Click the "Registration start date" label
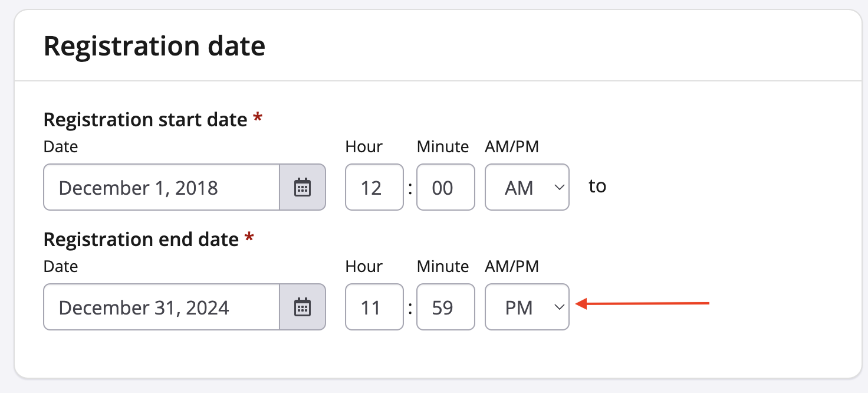 point(145,120)
